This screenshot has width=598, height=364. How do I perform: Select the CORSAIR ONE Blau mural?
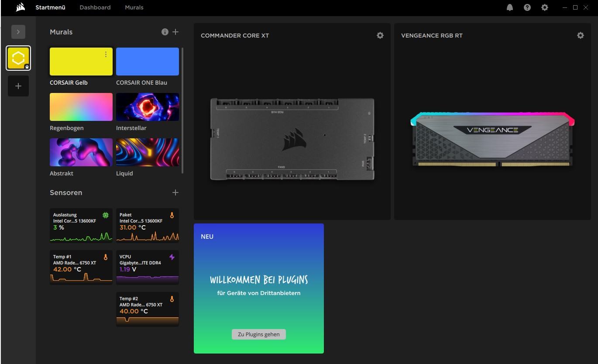click(x=148, y=62)
